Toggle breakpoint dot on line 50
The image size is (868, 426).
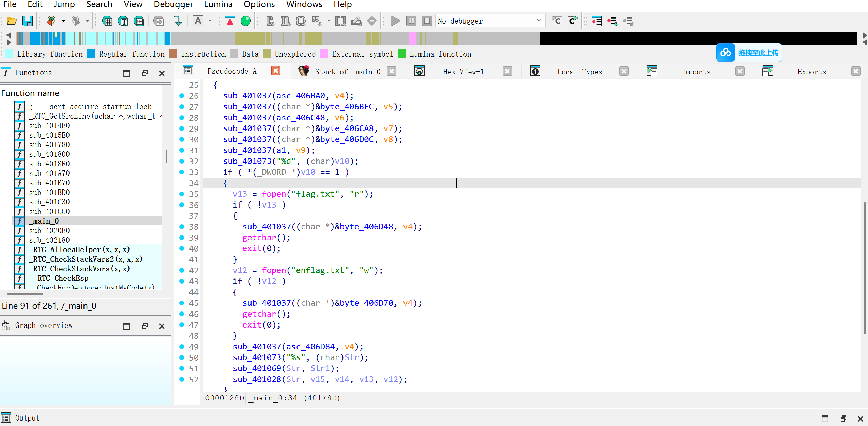[182, 357]
